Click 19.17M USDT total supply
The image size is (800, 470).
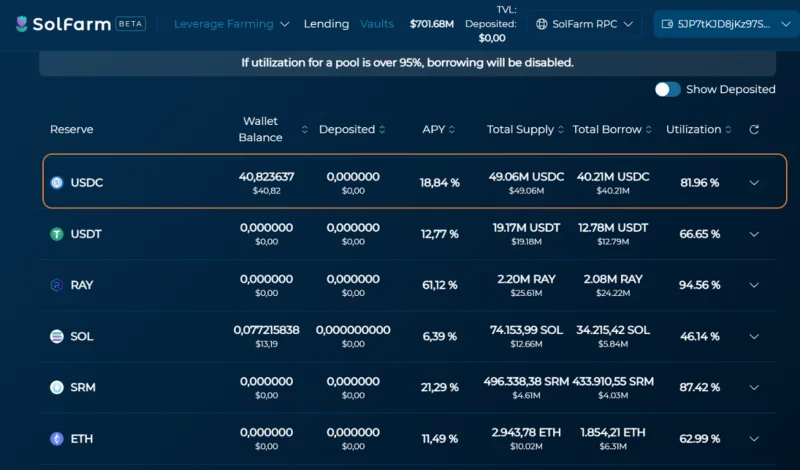[x=527, y=228]
